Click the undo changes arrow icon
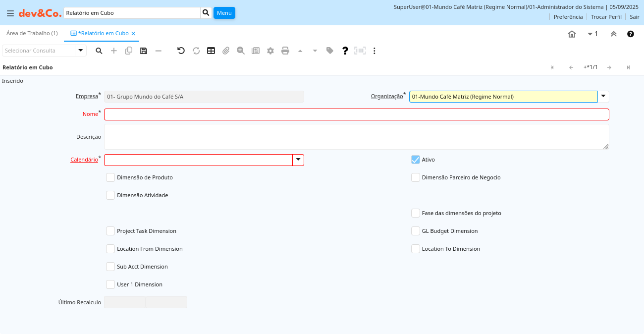 click(181, 51)
